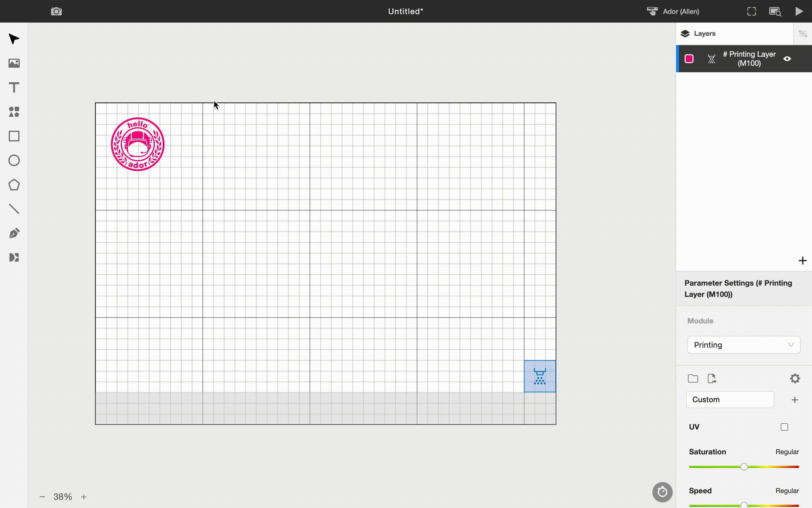This screenshot has height=508, width=812.
Task: Open the document settings tool icon
Action: pos(14,257)
